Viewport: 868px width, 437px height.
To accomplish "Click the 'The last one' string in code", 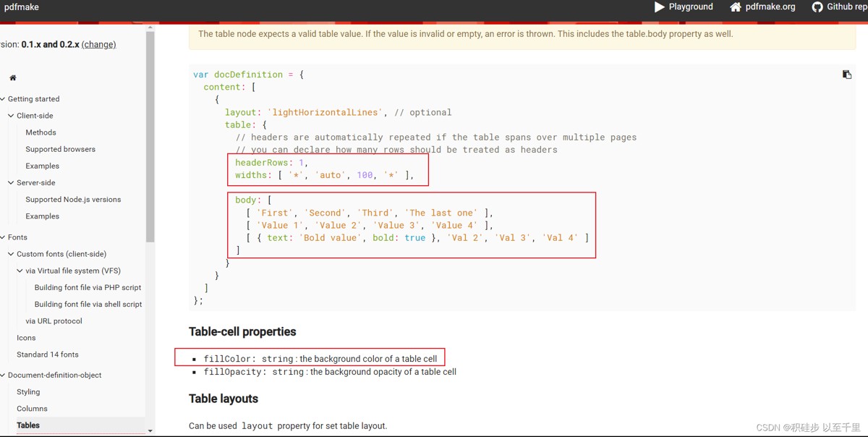I will 441,213.
